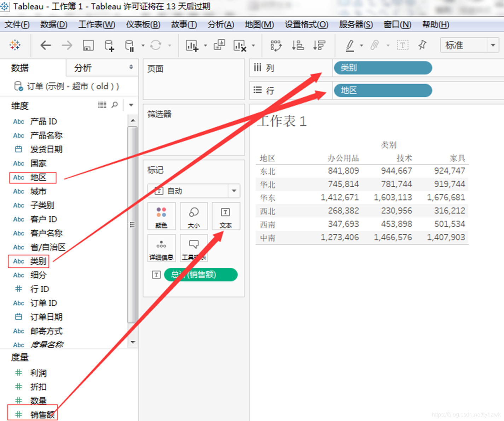Switch dimensions to list view icon

tap(102, 105)
